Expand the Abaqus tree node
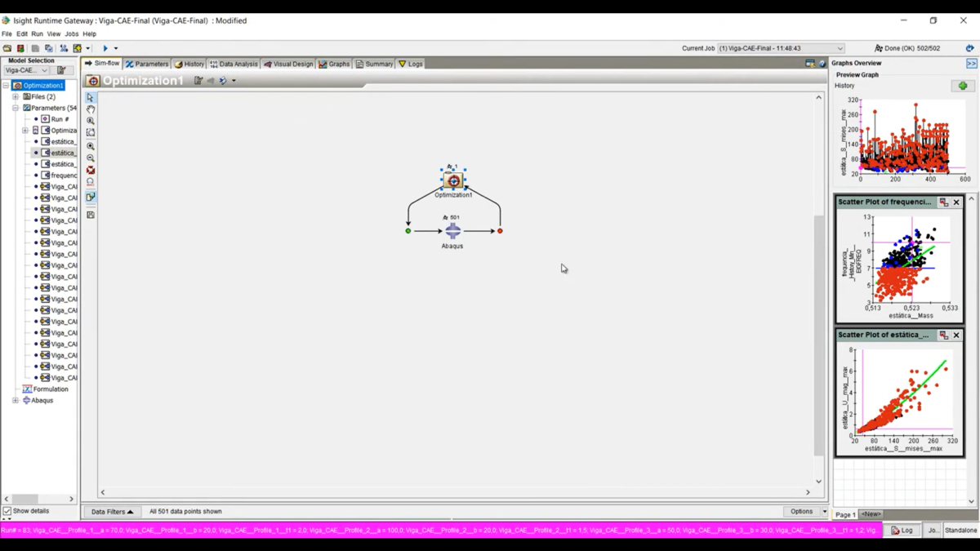Screen dimensions: 980x551 pos(16,401)
